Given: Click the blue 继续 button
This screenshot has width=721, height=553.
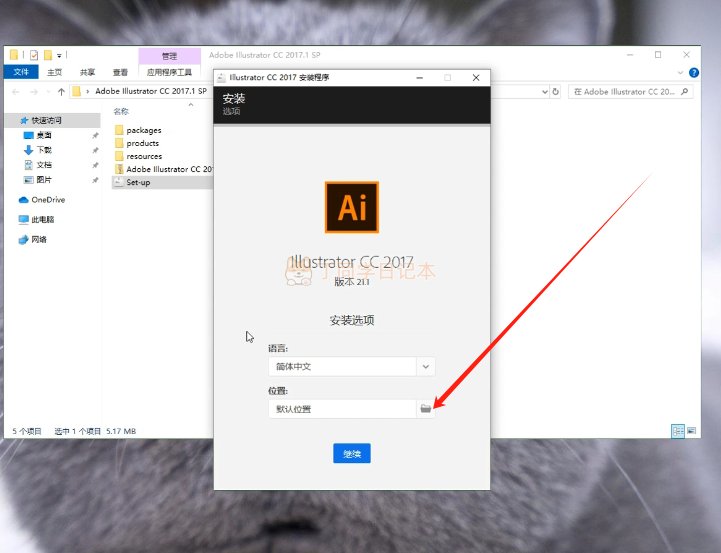Looking at the screenshot, I should (x=352, y=453).
